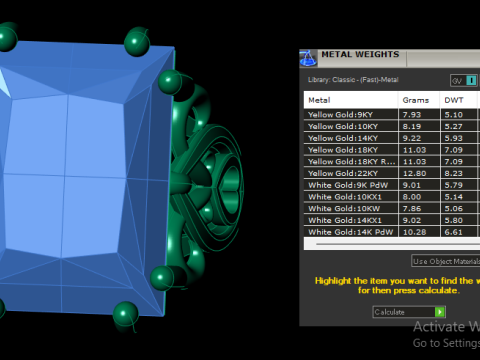Viewport: 480px width, 360px height.
Task: Select the White Gold:10KW row
Action: click(x=392, y=208)
